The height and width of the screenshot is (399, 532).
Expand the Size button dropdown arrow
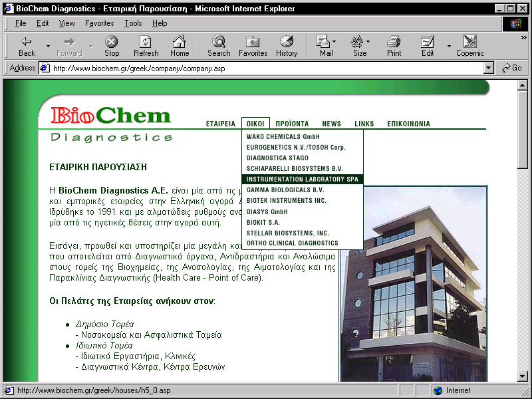[368, 41]
